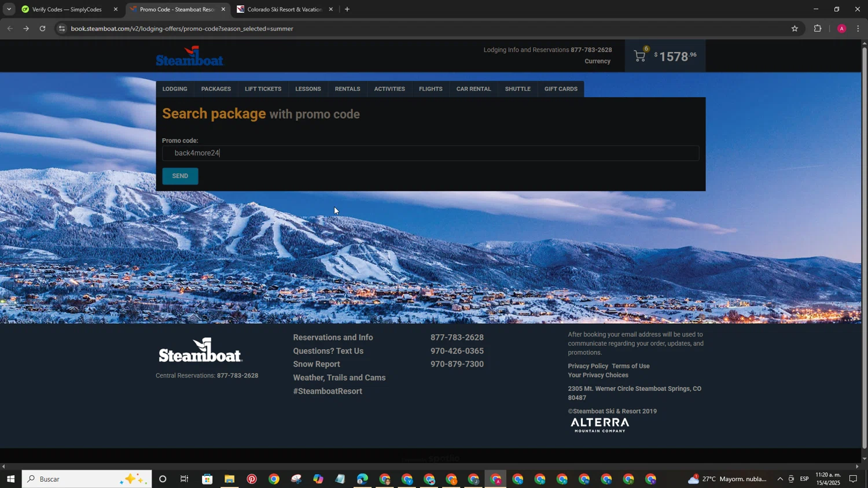Viewport: 868px width, 488px height.
Task: Open Weather, Trails and Cams link
Action: (x=339, y=378)
